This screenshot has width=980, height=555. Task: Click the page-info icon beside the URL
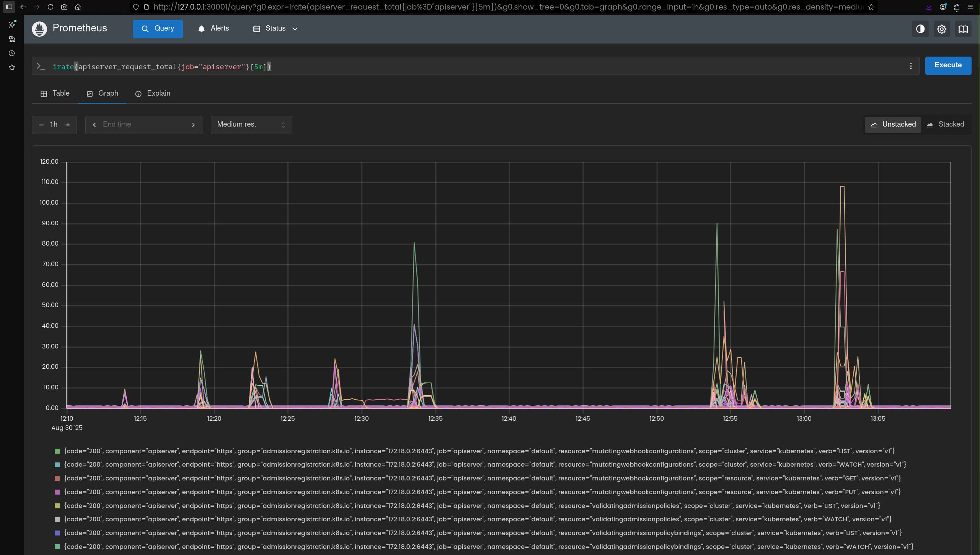click(x=146, y=7)
